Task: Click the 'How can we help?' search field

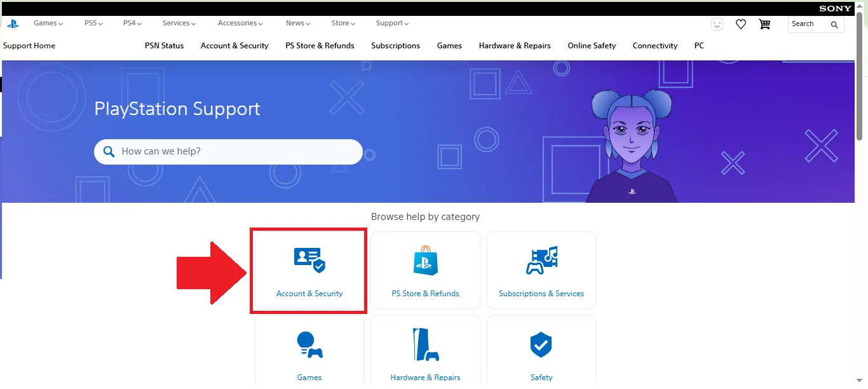Action: 228,152
